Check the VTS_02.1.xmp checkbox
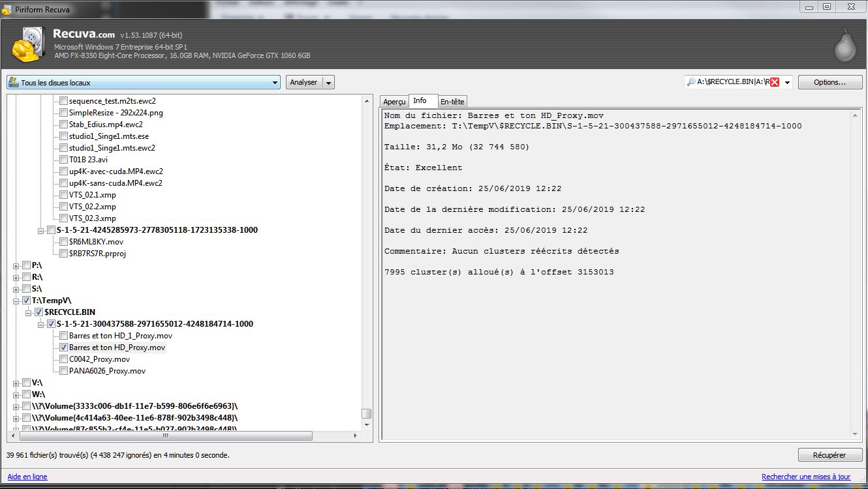This screenshot has width=868, height=489. coord(63,195)
